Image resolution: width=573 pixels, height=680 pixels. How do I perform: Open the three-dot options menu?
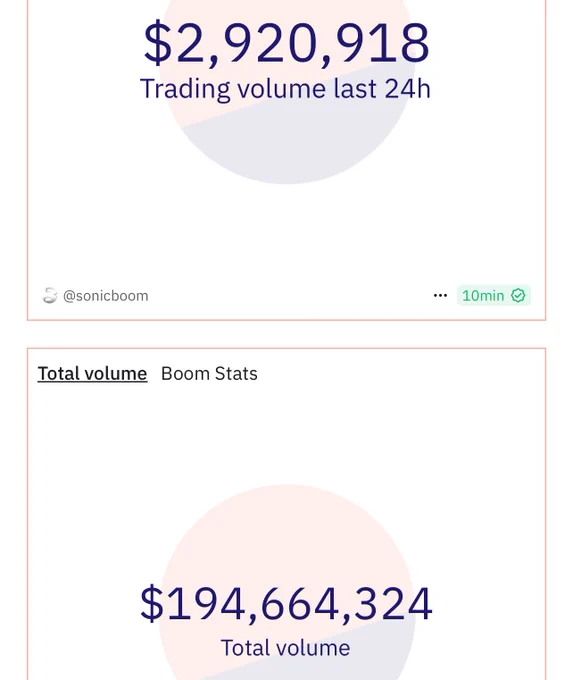(440, 296)
